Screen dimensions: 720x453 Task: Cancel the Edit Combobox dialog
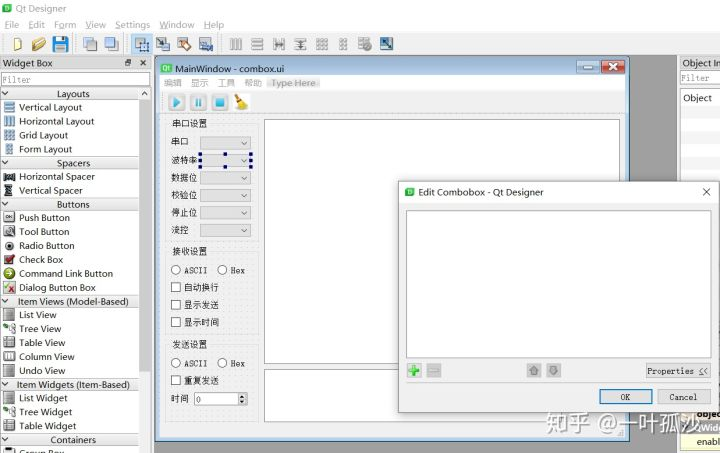click(683, 397)
